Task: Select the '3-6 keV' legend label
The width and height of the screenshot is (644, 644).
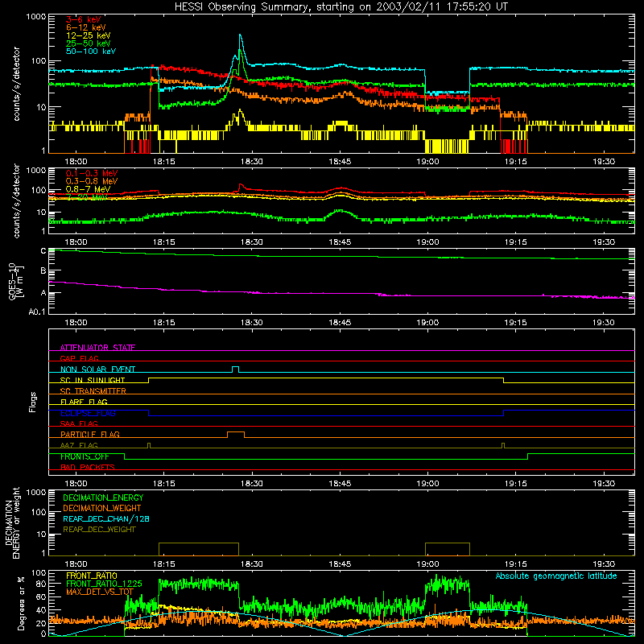Action: (x=83, y=19)
